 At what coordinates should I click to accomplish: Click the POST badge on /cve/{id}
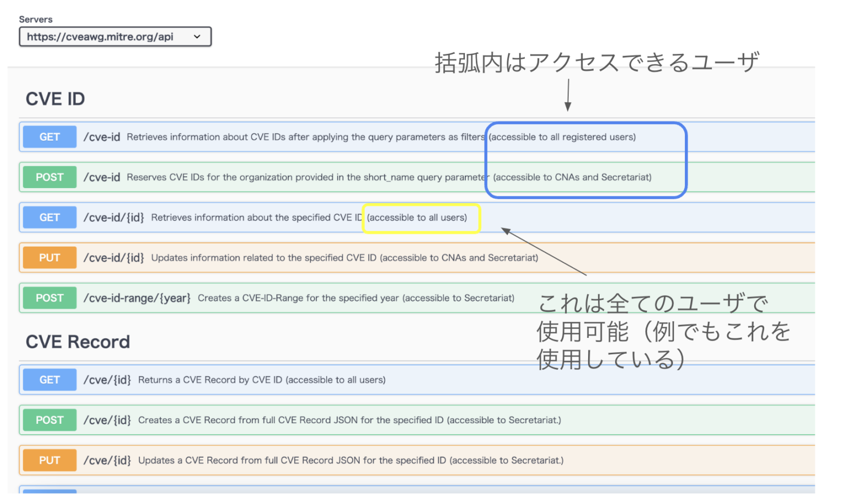49,420
